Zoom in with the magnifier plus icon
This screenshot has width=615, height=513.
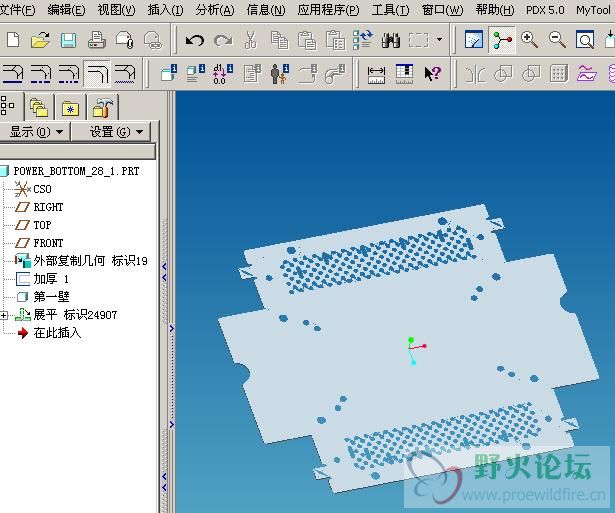coord(529,40)
